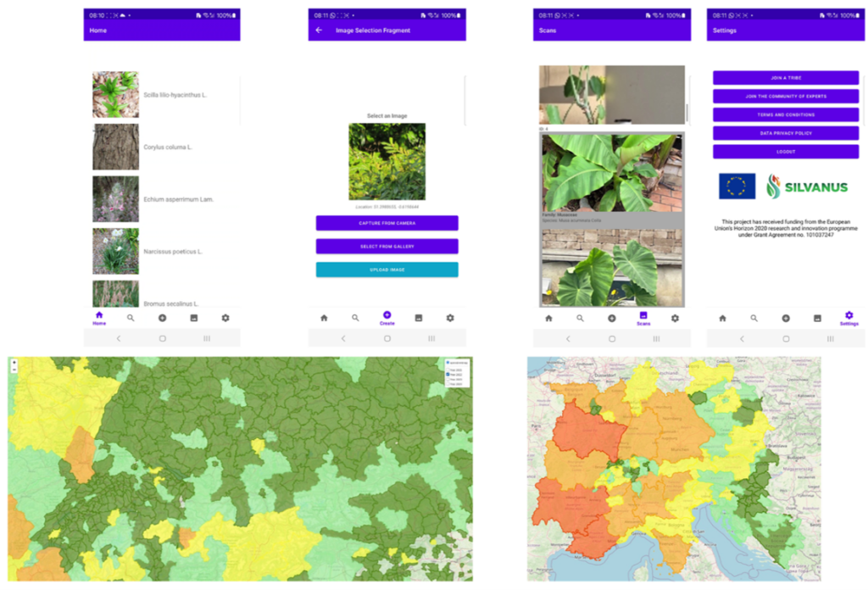Check the bottom year layer checkbox in the map panel
Image resolution: width=868 pixels, height=590 pixels.
pos(448,384)
